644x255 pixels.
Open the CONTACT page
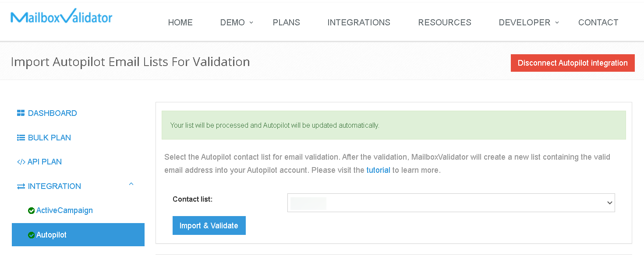tap(598, 22)
